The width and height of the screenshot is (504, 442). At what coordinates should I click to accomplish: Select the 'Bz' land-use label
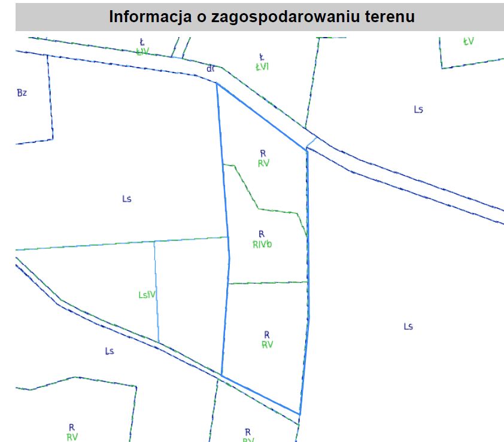click(x=22, y=93)
